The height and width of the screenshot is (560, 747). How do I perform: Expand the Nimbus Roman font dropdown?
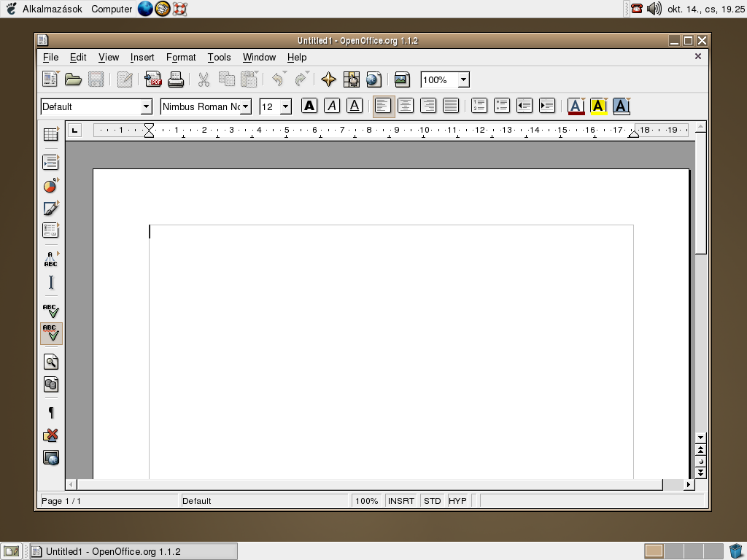pyautogui.click(x=246, y=106)
